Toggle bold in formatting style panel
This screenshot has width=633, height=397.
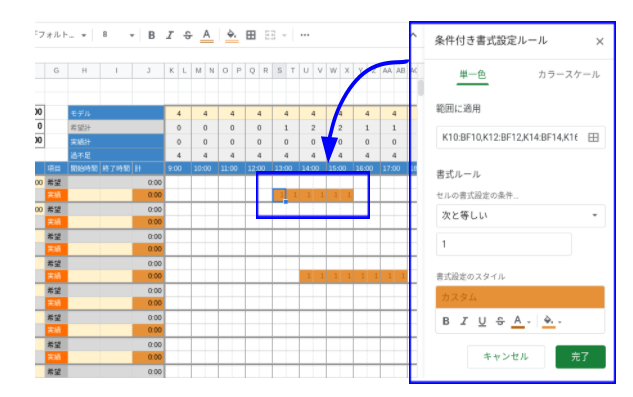click(446, 321)
